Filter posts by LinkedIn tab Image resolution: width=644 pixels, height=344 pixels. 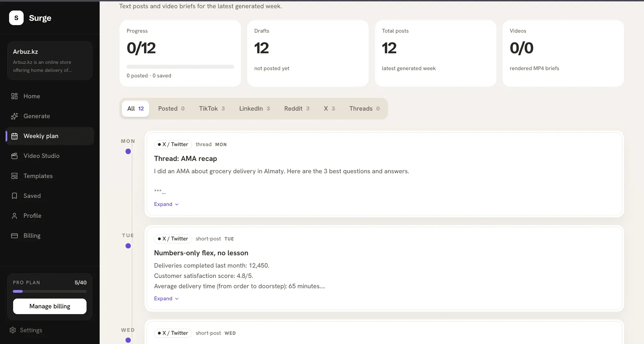click(x=254, y=108)
